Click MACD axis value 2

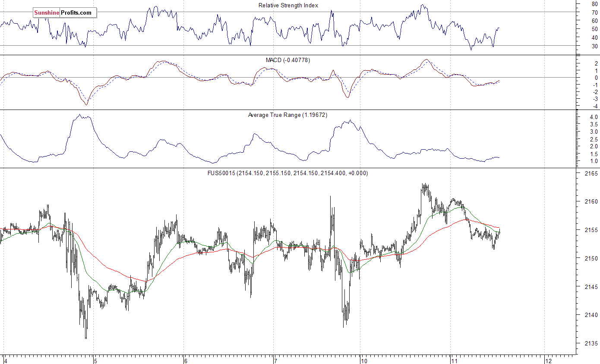click(x=596, y=63)
